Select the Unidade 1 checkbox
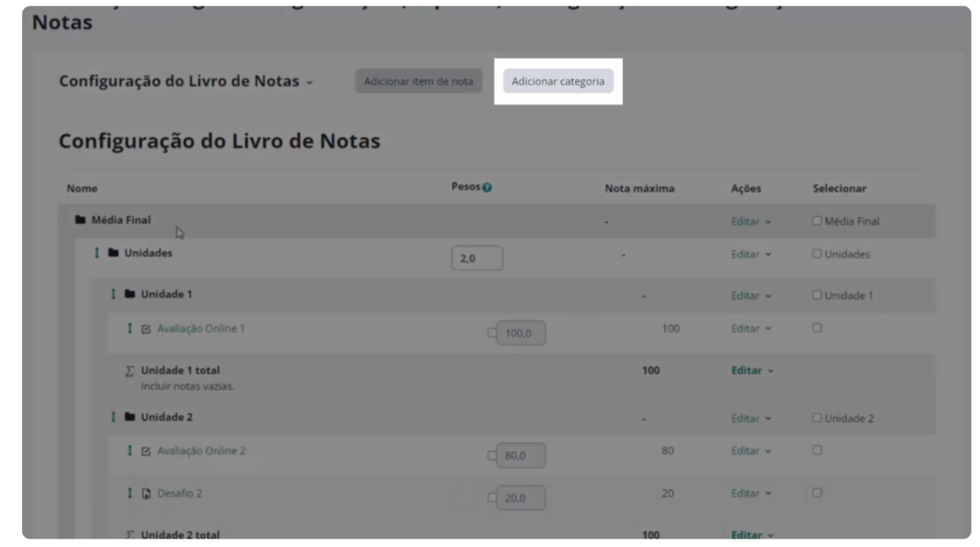Viewport: 980px width, 547px height. point(816,295)
